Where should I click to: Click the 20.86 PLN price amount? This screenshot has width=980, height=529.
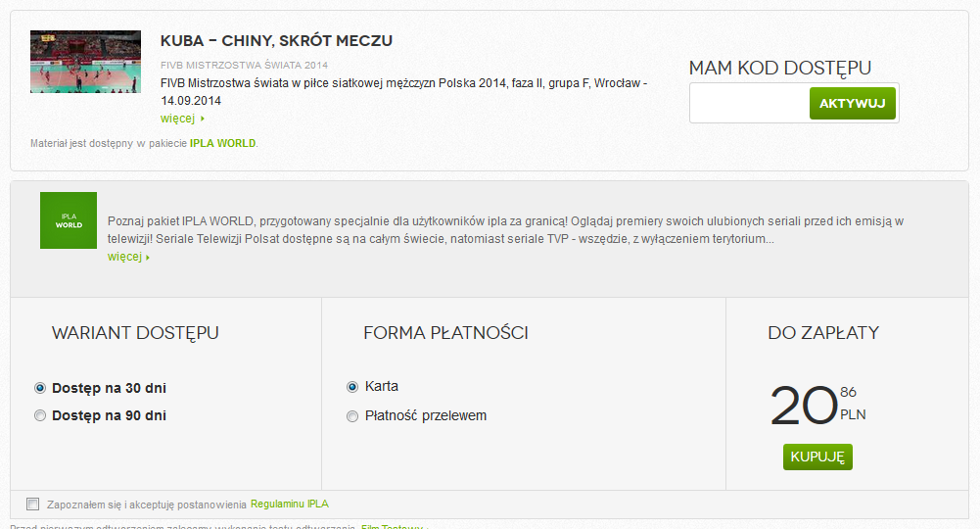805,405
